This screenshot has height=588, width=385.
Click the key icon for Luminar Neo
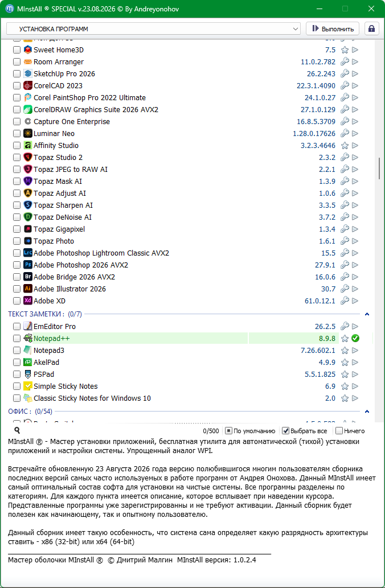[x=345, y=133]
